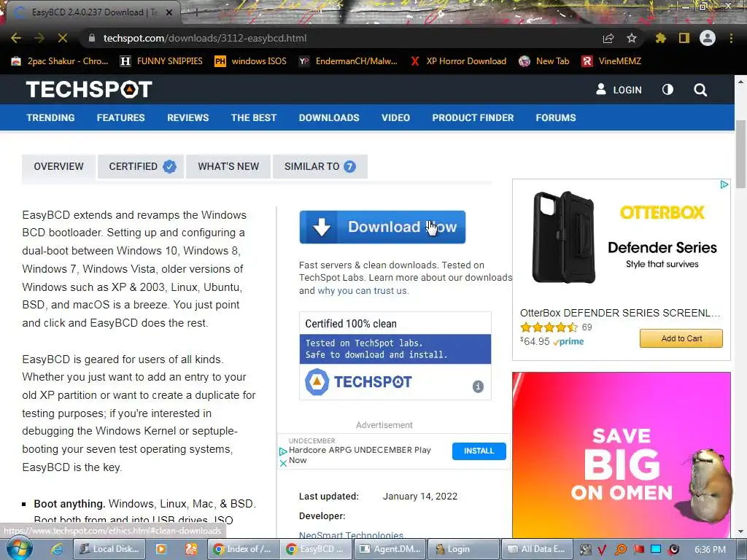This screenshot has width=747, height=560.
Task: Select the DOWNLOADS menu item
Action: coord(329,117)
